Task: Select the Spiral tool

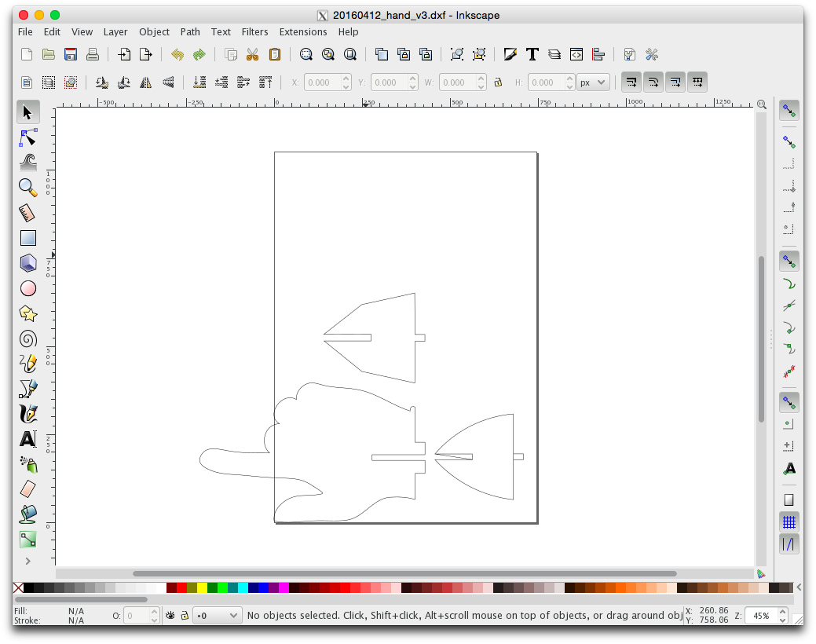Action: pyautogui.click(x=27, y=339)
